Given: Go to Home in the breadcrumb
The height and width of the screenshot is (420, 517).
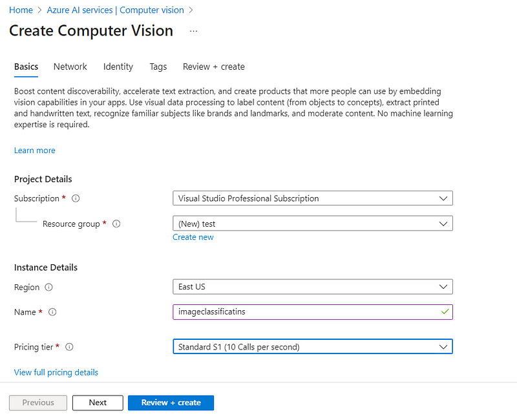Looking at the screenshot, I should click(21, 10).
